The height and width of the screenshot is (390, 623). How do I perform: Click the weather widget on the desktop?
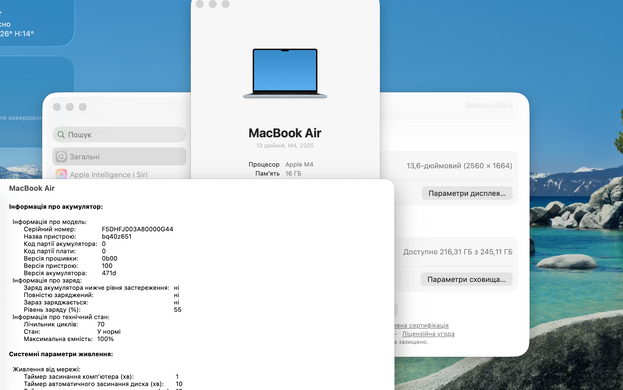tap(36, 23)
